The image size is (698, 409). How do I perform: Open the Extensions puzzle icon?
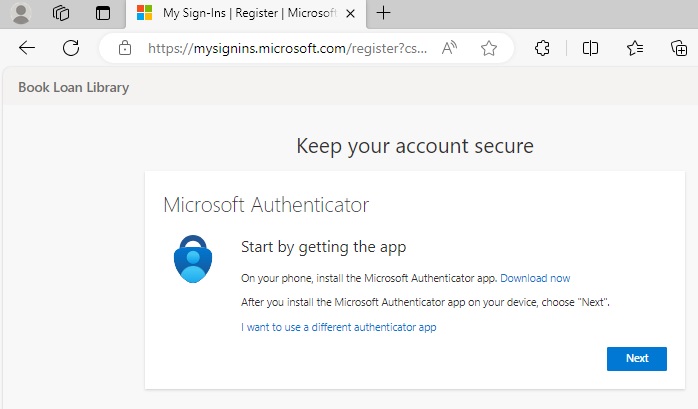542,48
